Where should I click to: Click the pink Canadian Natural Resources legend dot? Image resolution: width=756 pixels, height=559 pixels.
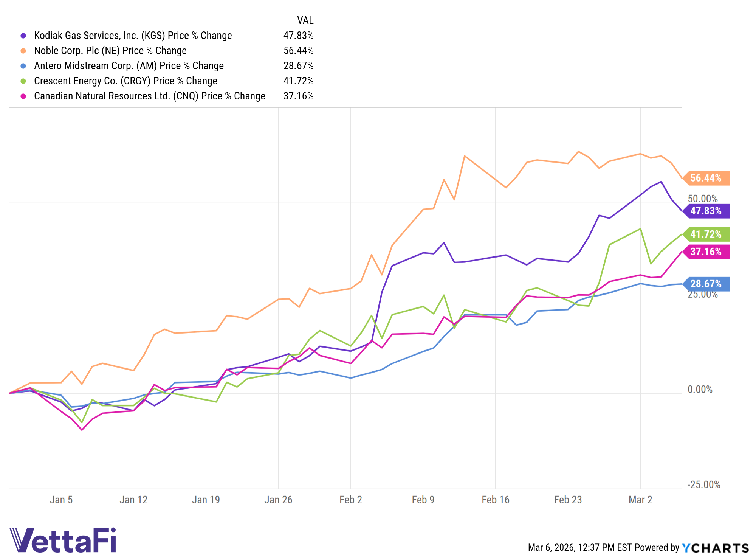click(23, 96)
